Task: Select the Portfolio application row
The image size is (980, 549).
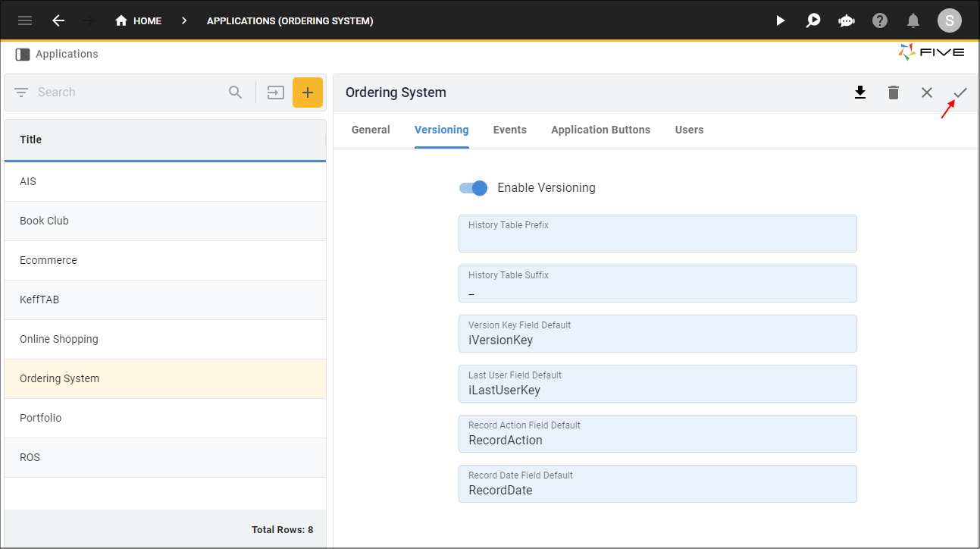Action: click(x=165, y=418)
